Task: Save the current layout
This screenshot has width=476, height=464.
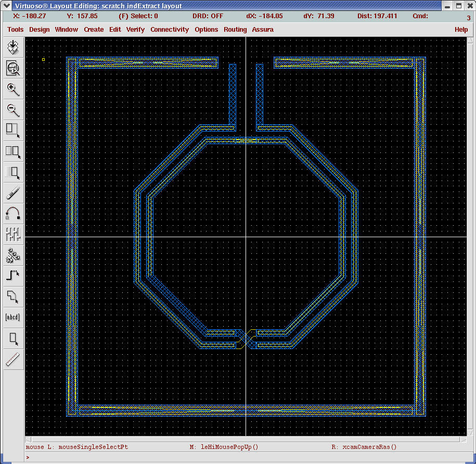Action: point(12,47)
